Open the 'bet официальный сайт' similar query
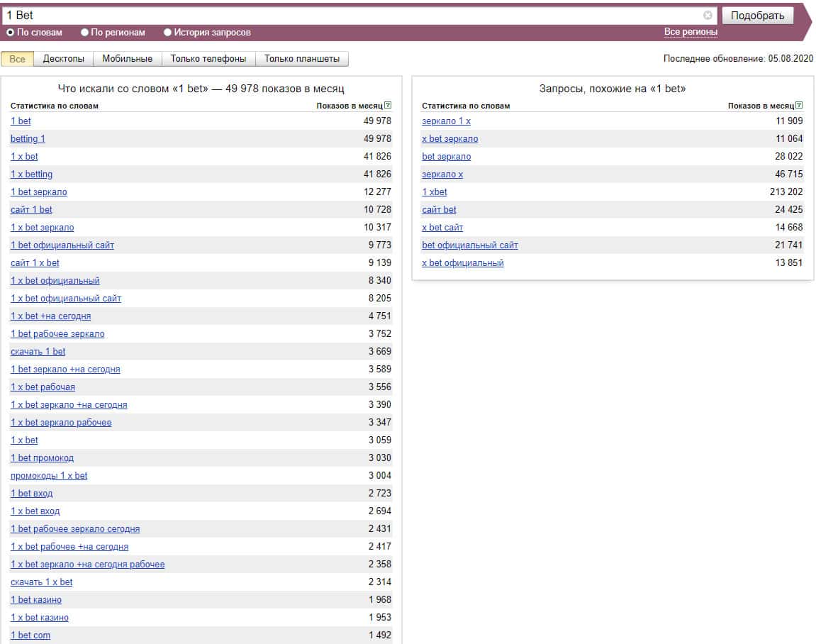Viewport: 816px width, 644px height. [470, 245]
